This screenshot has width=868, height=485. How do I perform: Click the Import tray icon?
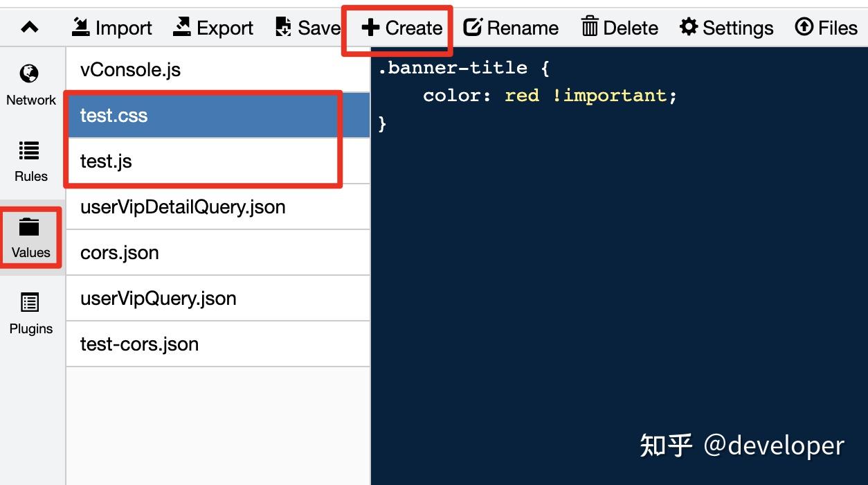(x=81, y=27)
